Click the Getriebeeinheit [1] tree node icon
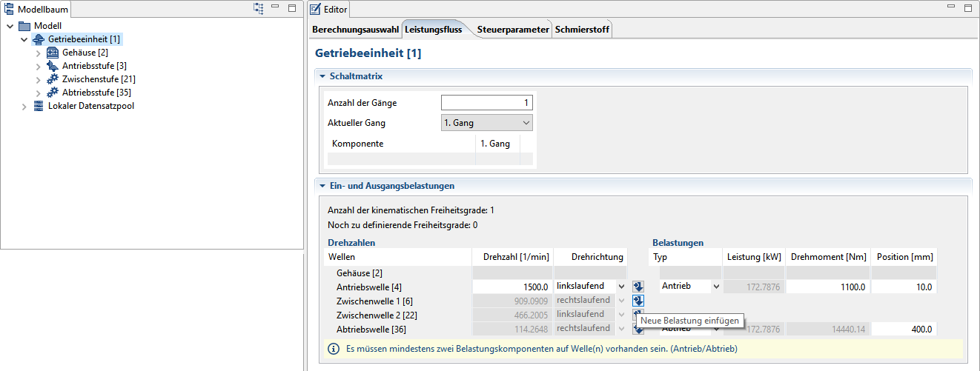Viewport: 980px width, 371px height. point(39,39)
